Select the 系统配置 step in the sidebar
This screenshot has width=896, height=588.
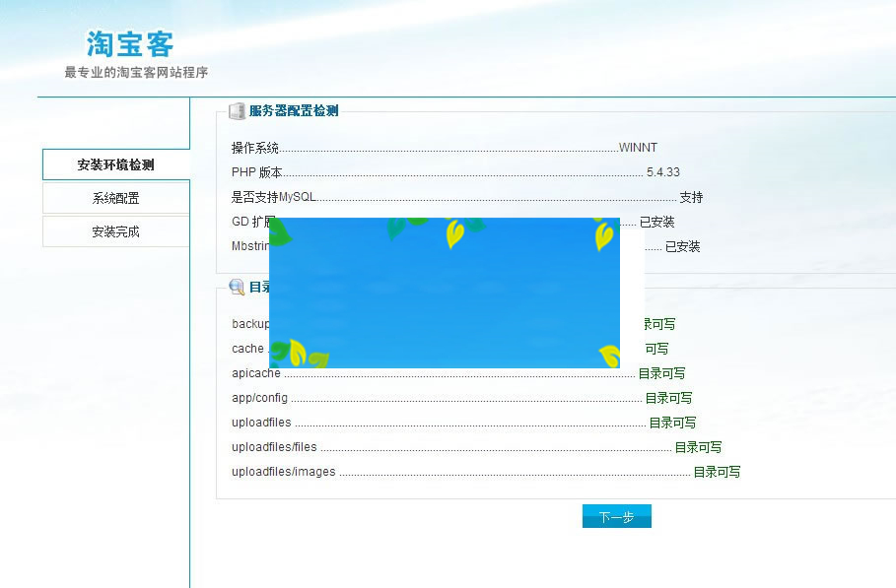click(115, 197)
